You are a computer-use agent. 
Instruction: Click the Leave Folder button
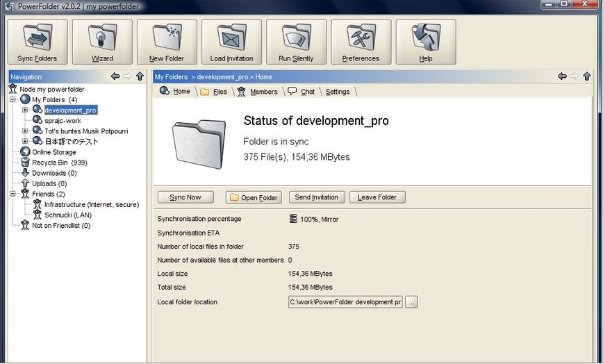point(377,197)
